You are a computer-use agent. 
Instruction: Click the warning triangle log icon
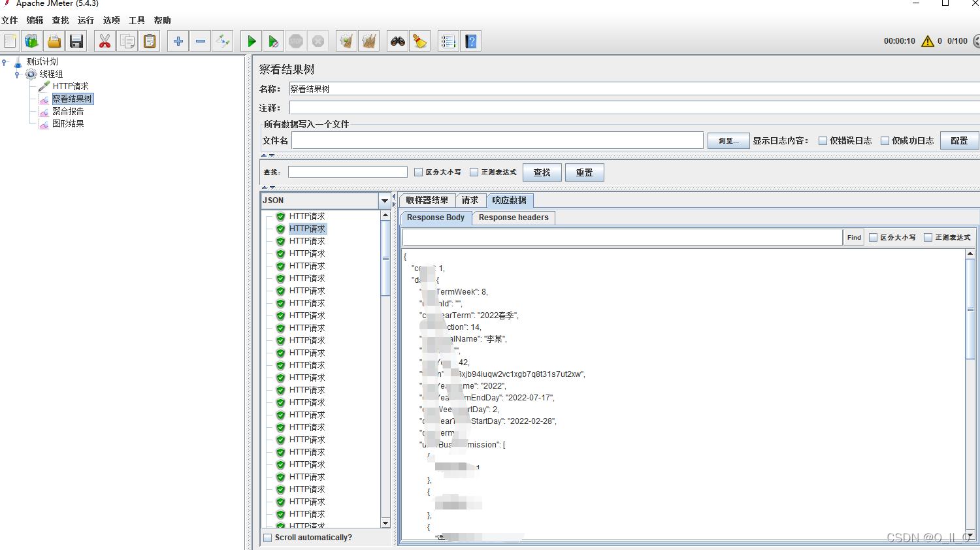click(x=928, y=41)
